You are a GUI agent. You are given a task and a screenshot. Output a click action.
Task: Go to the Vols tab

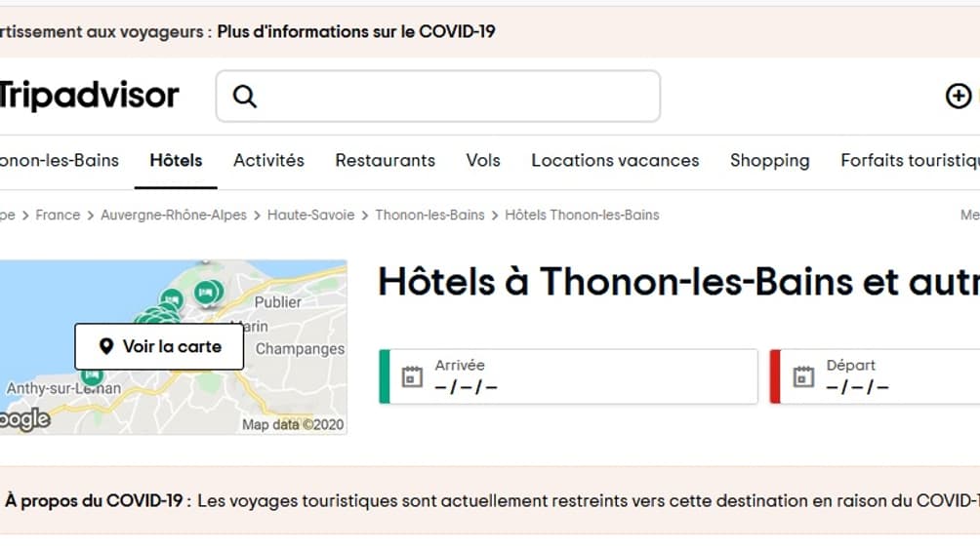tap(483, 161)
